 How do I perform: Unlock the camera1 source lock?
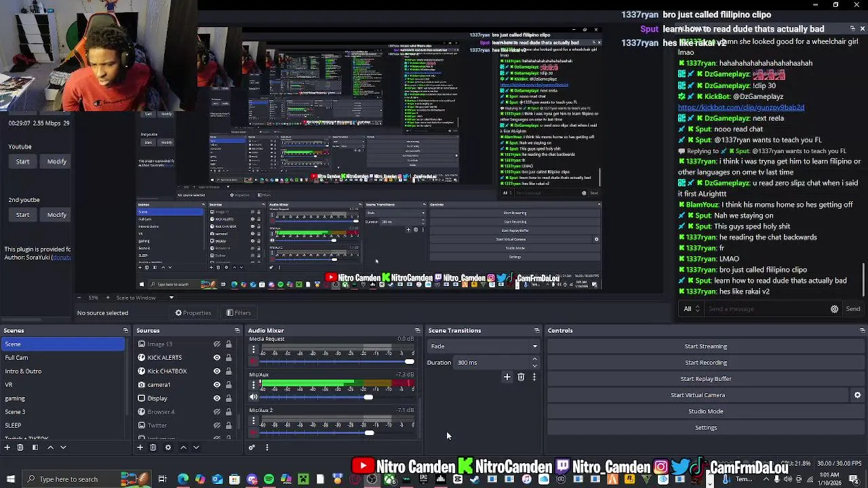coord(229,385)
